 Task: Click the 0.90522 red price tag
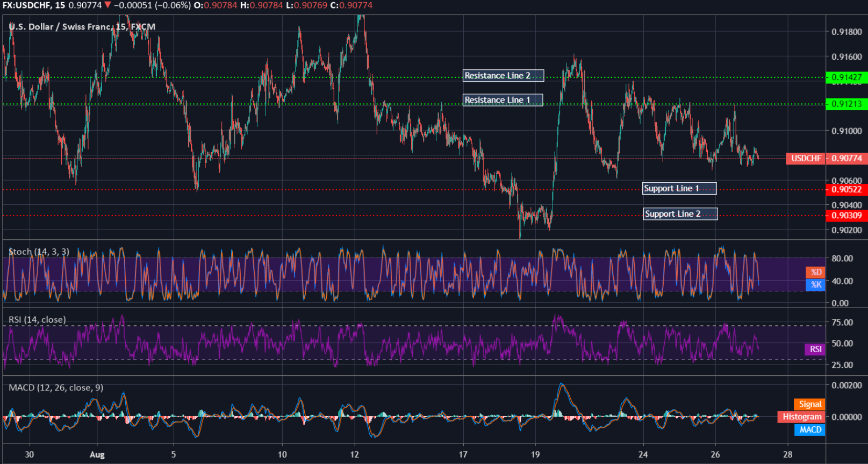847,189
